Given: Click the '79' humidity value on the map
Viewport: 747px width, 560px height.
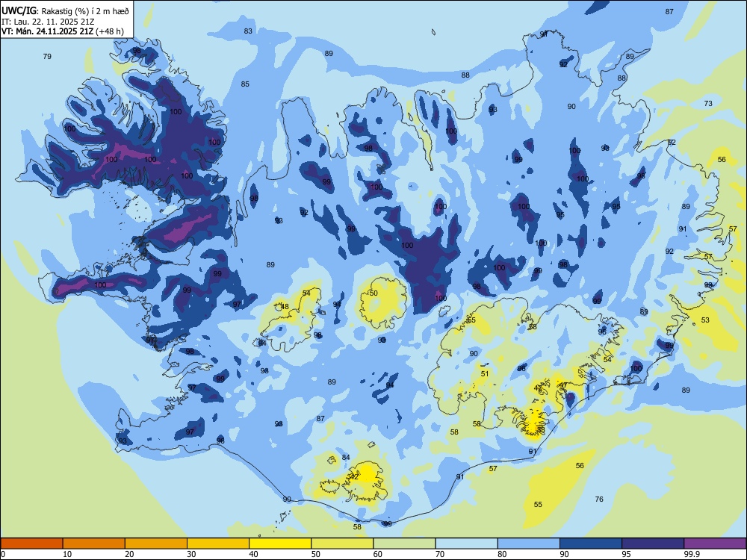Looking at the screenshot, I should click(x=47, y=56).
